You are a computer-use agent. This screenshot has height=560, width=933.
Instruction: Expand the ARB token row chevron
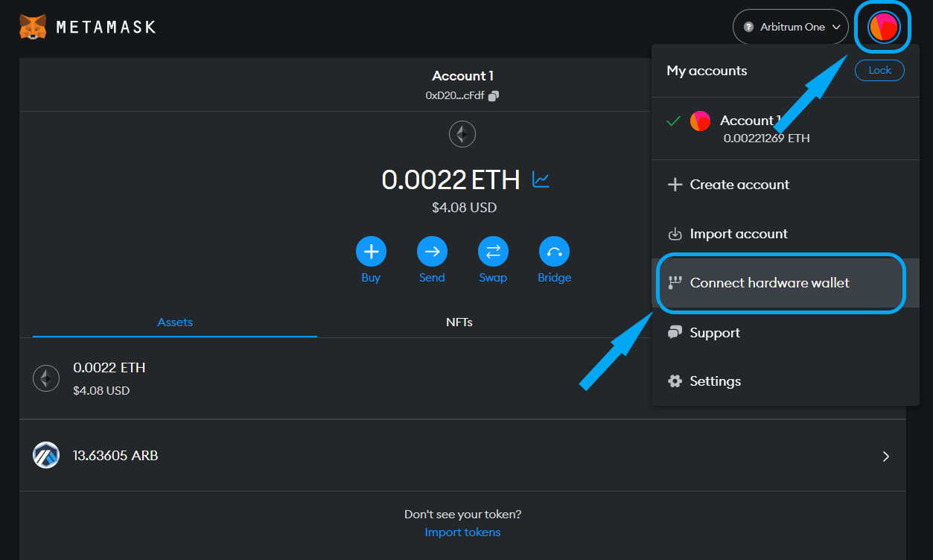tap(886, 456)
